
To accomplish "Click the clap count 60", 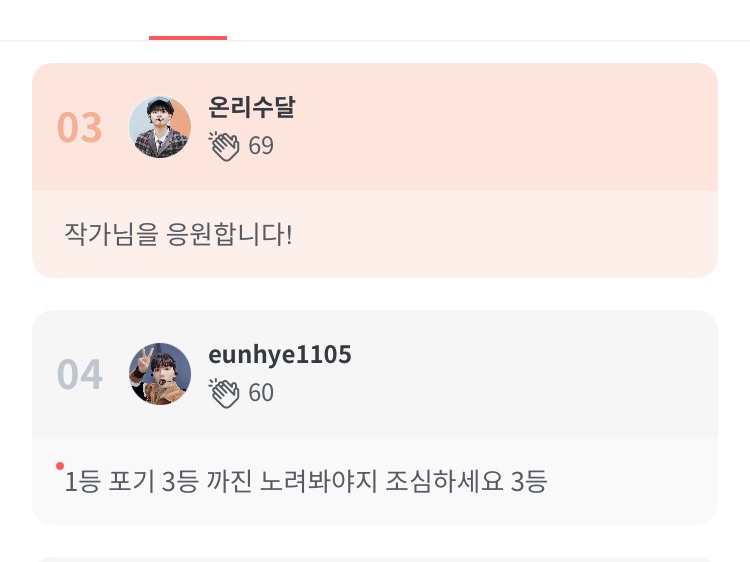I will (261, 393).
